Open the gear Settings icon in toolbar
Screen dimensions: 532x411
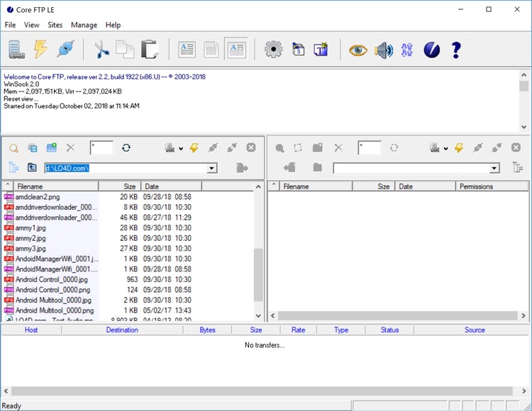273,50
